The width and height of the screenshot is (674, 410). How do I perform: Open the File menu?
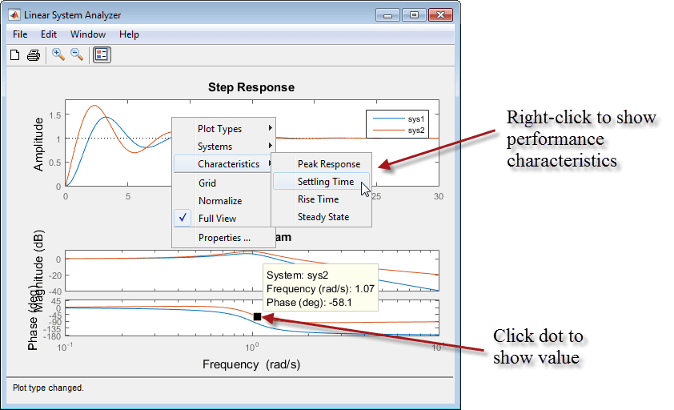click(x=20, y=34)
